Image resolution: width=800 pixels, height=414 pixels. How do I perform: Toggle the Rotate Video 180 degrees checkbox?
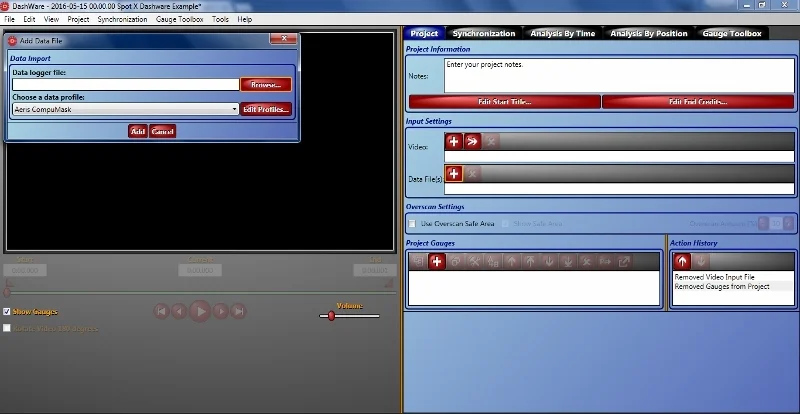pyautogui.click(x=7, y=328)
